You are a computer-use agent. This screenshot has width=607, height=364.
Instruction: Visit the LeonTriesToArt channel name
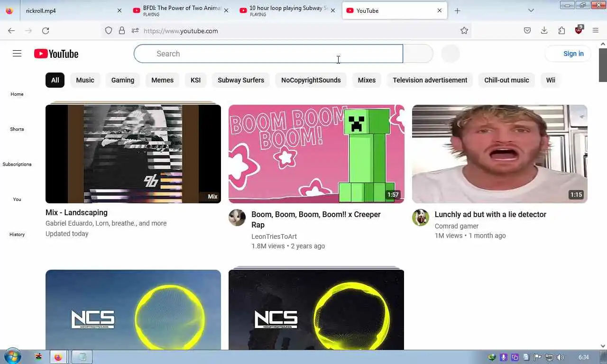point(274,236)
